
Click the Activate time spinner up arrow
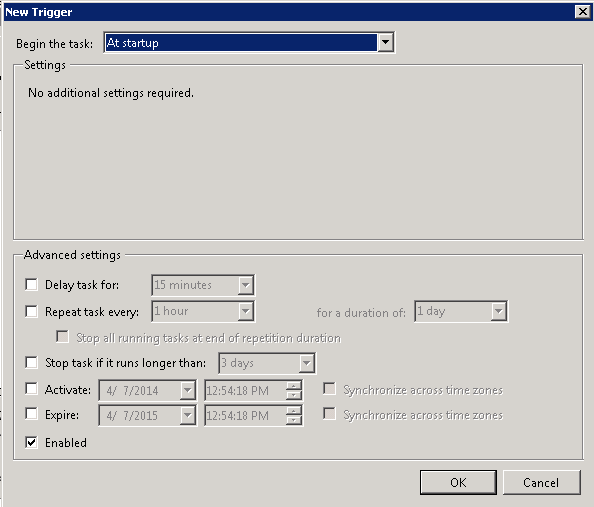click(x=294, y=386)
